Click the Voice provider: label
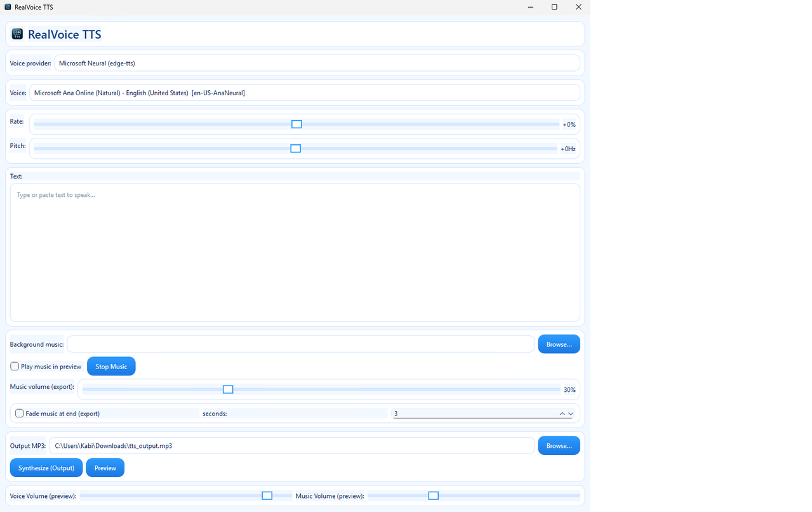Viewport: 812px width, 512px height. 30,64
